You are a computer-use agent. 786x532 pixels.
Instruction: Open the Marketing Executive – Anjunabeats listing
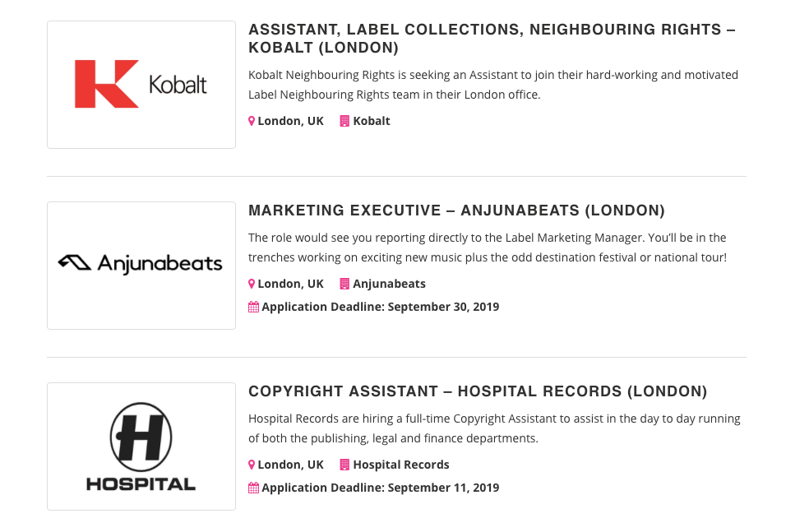pyautogui.click(x=456, y=210)
